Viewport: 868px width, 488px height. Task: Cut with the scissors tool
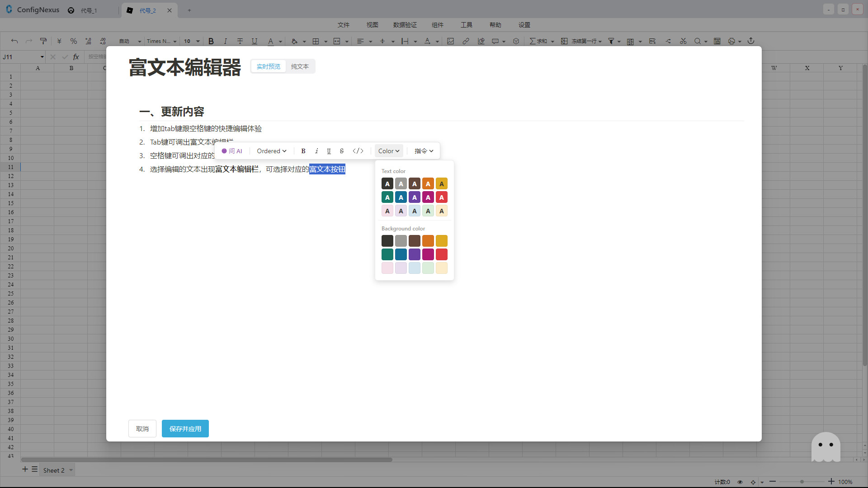(683, 41)
